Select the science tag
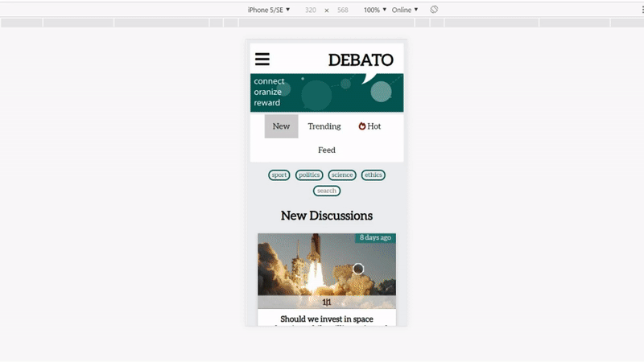Screen dimensions: 644x362 pos(342,175)
